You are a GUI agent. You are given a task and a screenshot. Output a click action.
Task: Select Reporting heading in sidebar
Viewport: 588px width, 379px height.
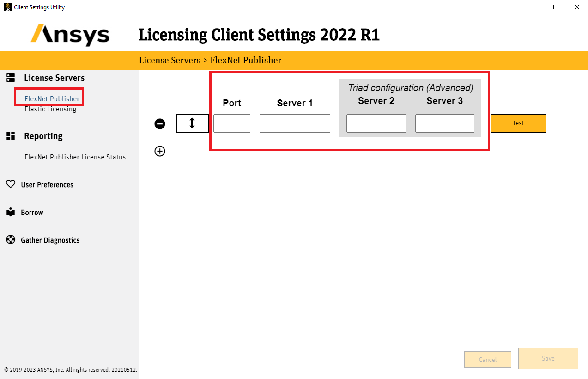click(43, 136)
